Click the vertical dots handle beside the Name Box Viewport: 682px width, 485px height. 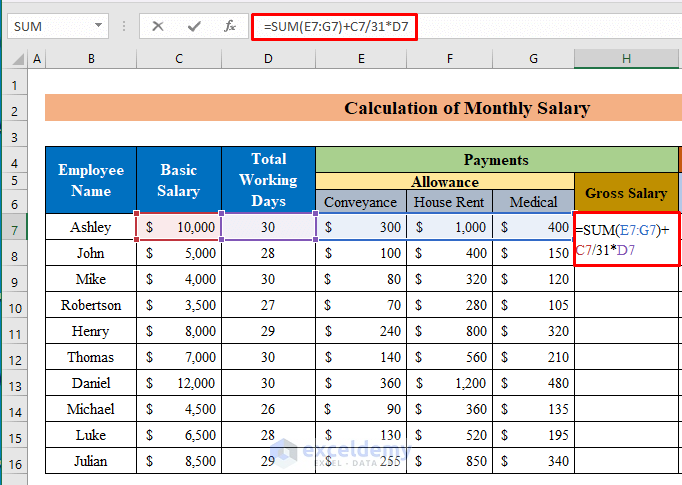pos(124,26)
